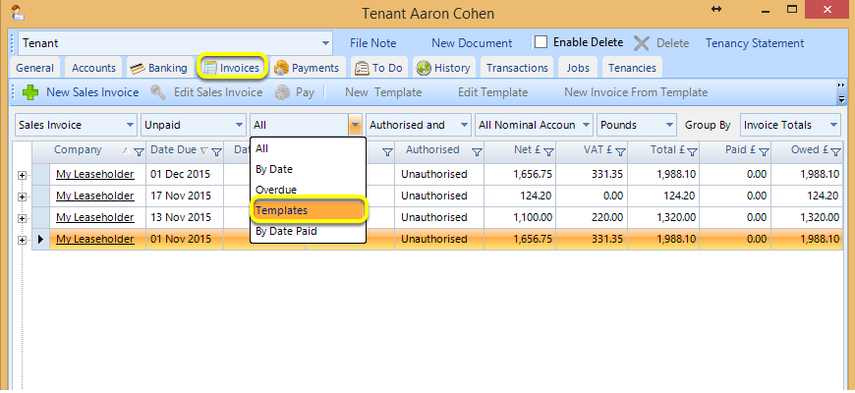Click the filter icon in Owed £ column

836,152
